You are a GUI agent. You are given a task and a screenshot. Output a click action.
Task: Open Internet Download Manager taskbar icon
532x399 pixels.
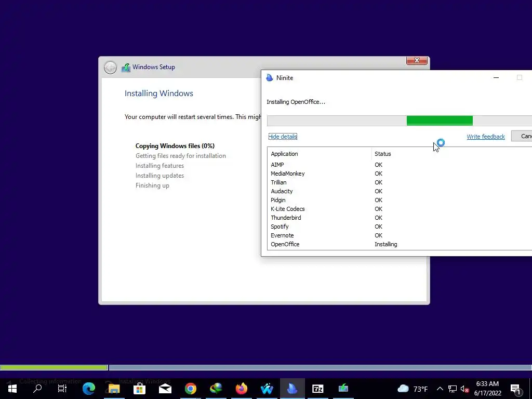tap(216, 389)
